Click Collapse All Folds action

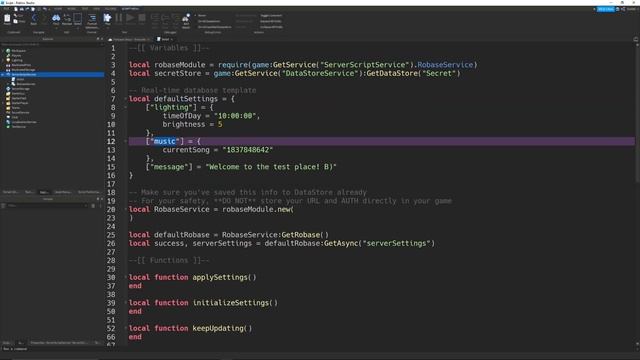[x=271, y=27]
